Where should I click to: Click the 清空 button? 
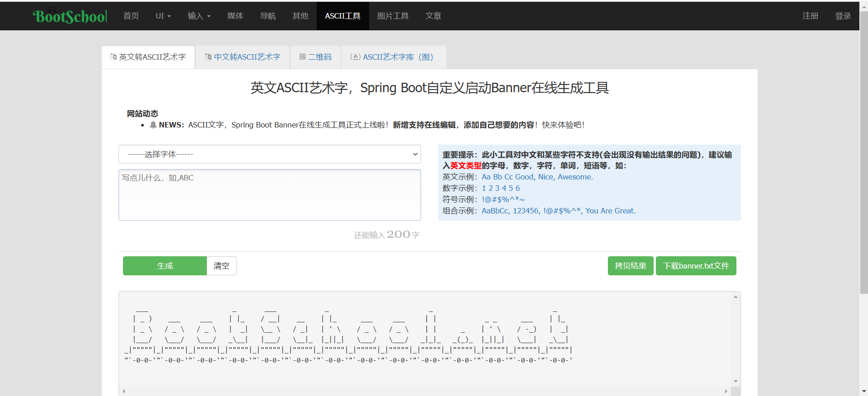pyautogui.click(x=222, y=266)
